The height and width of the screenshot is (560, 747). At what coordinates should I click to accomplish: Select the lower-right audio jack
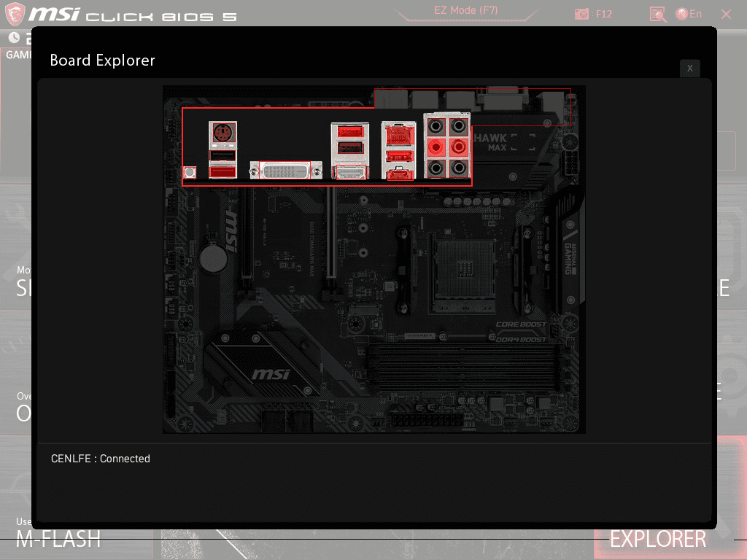tap(458, 168)
